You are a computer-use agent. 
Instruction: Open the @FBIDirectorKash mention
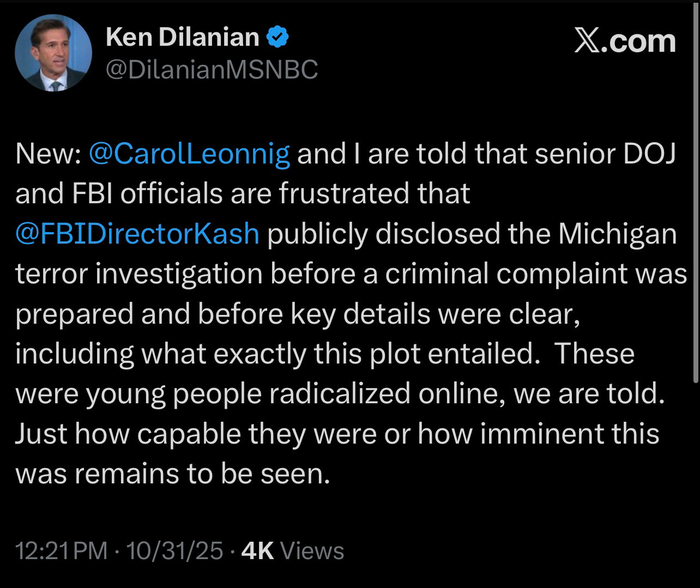click(x=137, y=234)
